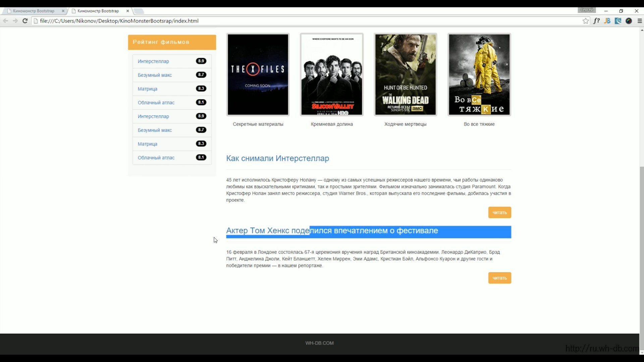This screenshot has width=644, height=362.
Task: Click the Кремневая долина caption
Action: (332, 124)
